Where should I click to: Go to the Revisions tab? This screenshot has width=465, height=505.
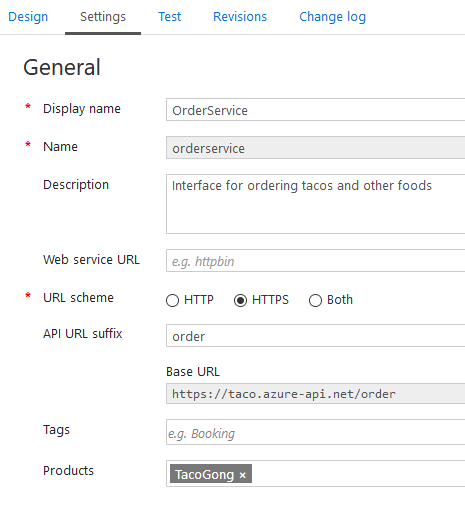click(x=240, y=17)
